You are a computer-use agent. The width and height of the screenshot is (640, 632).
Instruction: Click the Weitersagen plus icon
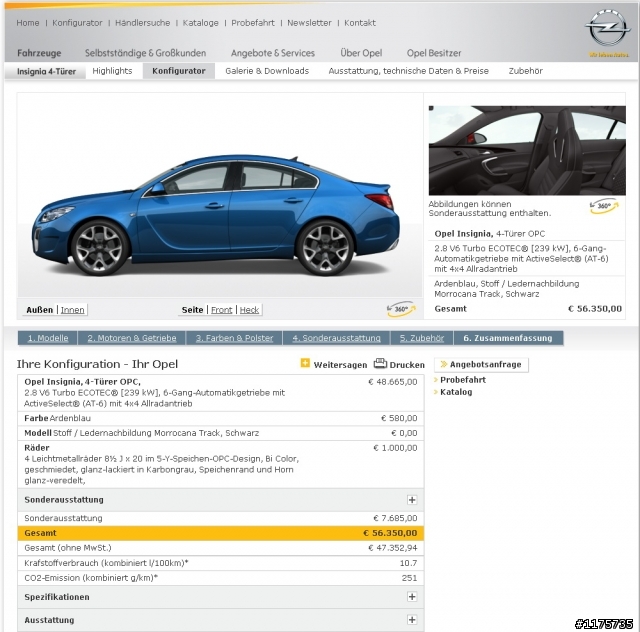coord(305,363)
